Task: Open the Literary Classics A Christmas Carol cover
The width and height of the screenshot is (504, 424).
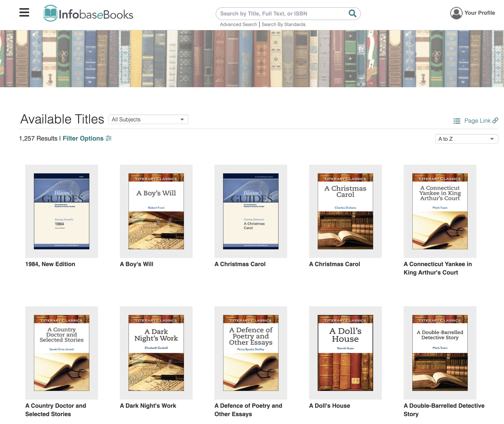Action: click(345, 211)
